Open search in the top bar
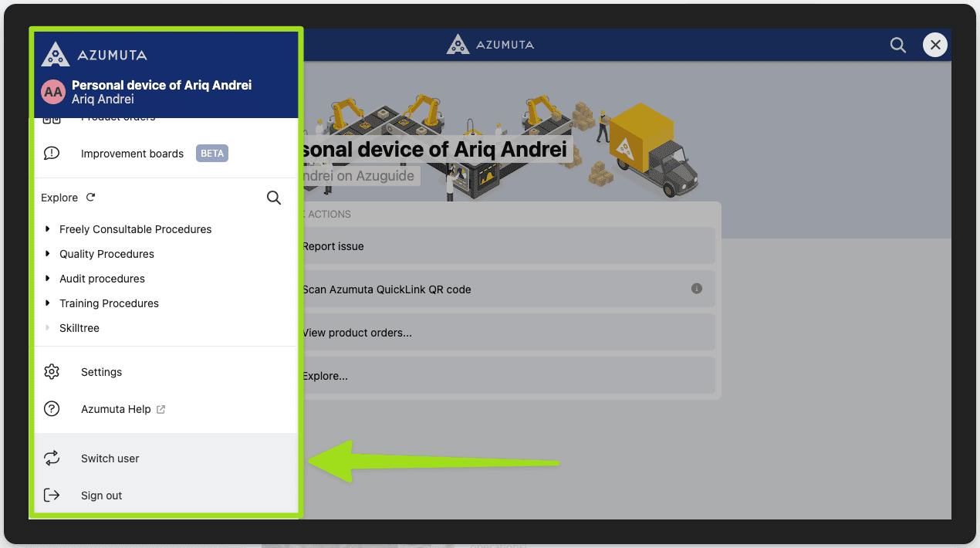This screenshot has height=548, width=980. point(898,45)
